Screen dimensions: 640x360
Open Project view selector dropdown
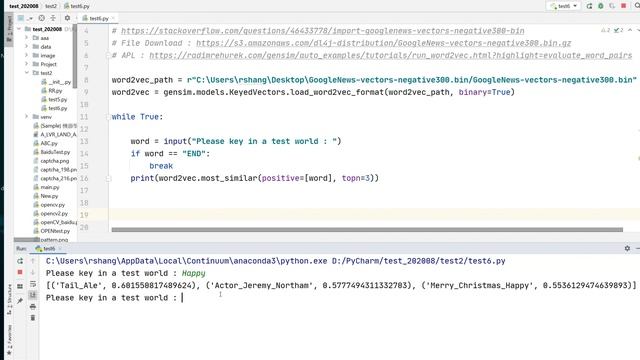point(24,18)
